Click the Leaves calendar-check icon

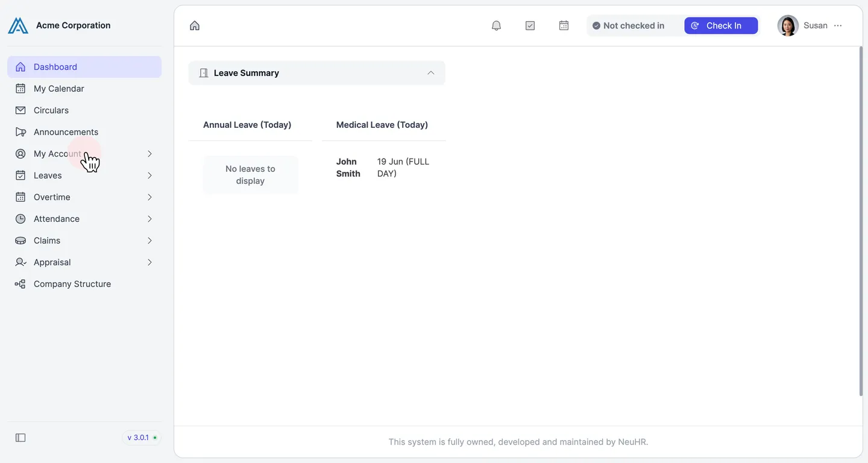coord(20,175)
